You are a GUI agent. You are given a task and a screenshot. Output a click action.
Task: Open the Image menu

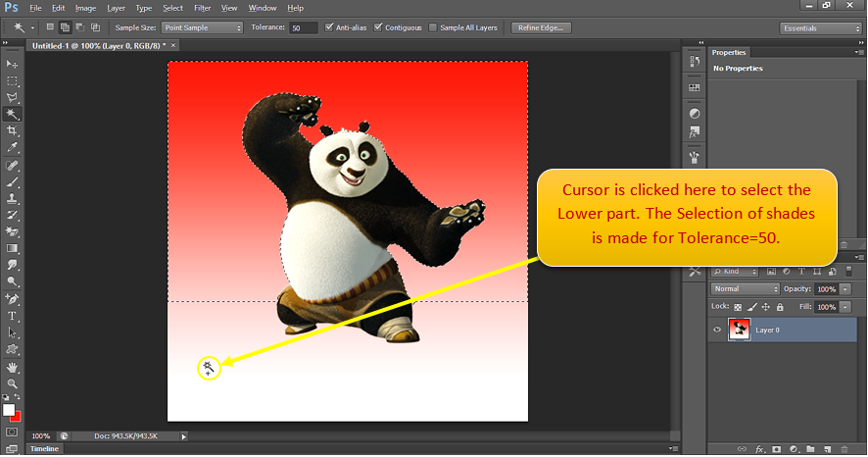[85, 8]
